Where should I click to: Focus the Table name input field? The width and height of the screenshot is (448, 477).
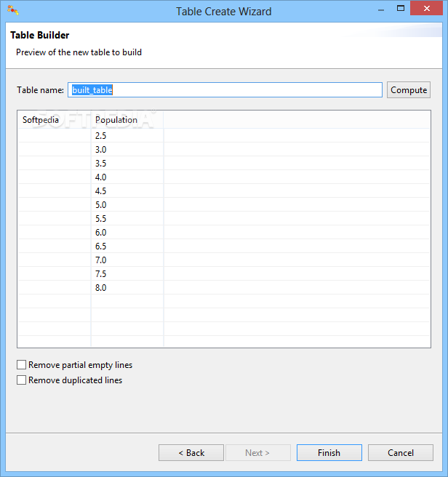(x=225, y=90)
